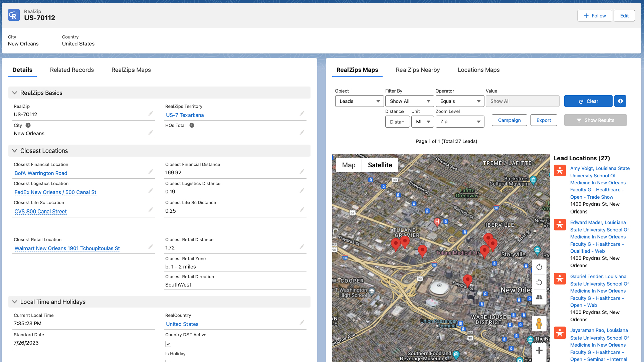644x362 pixels.
Task: Open the Locations Maps tab
Action: [479, 70]
